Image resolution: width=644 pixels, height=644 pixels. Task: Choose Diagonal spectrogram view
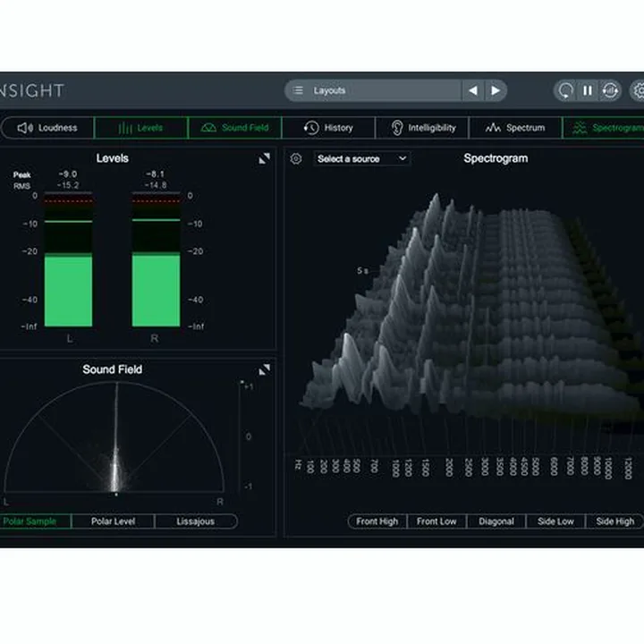(x=496, y=521)
